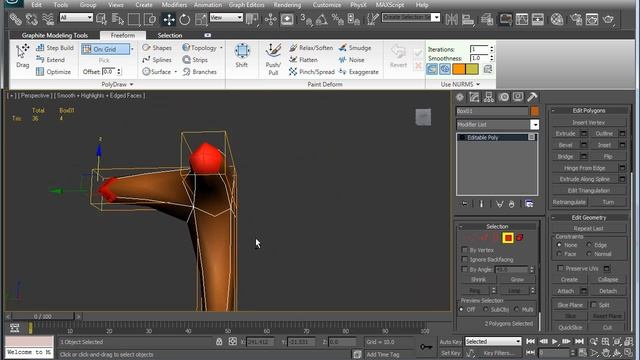Screen dimensions: 640x360
Task: Select the Move transform tool
Action: tap(169, 19)
